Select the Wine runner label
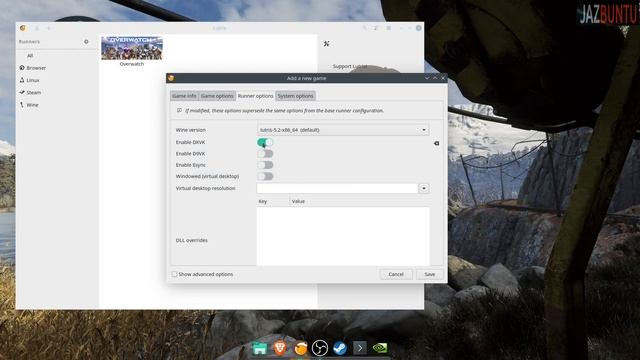The width and height of the screenshot is (640, 360). pos(32,105)
